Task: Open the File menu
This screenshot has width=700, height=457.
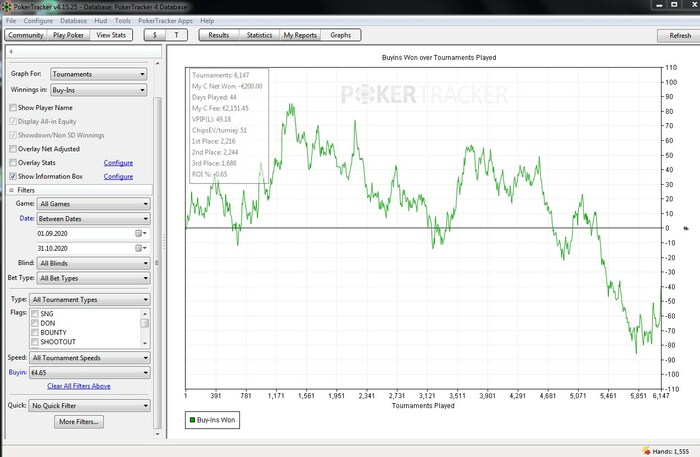Action: pyautogui.click(x=11, y=21)
